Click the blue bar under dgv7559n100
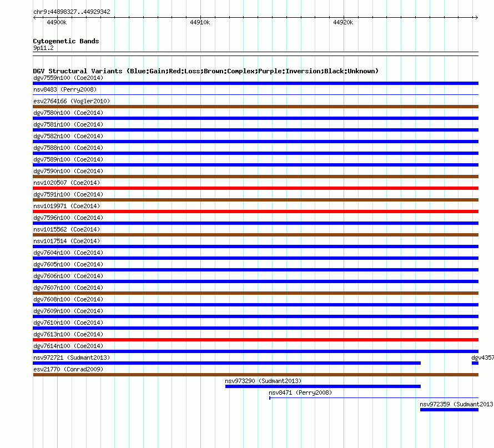This screenshot has width=494, height=448. tap(255, 83)
